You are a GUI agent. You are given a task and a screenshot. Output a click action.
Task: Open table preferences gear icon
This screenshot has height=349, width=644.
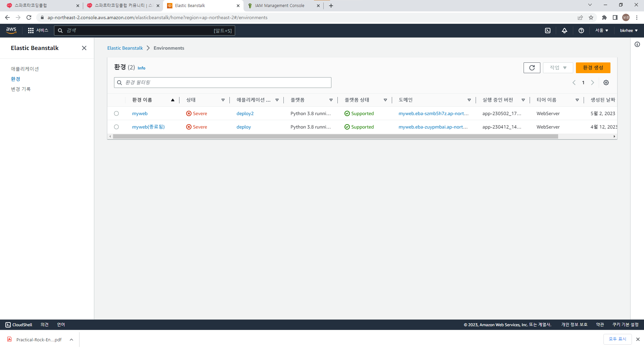coord(606,83)
